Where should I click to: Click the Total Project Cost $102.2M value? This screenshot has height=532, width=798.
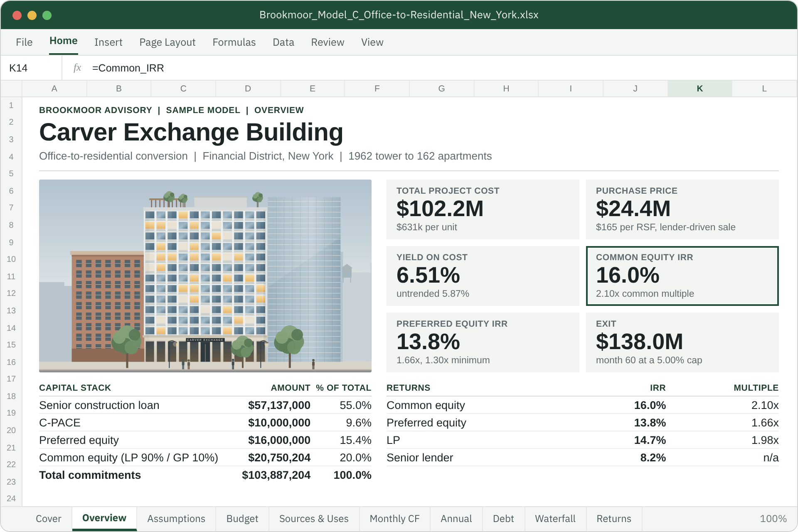pos(440,209)
